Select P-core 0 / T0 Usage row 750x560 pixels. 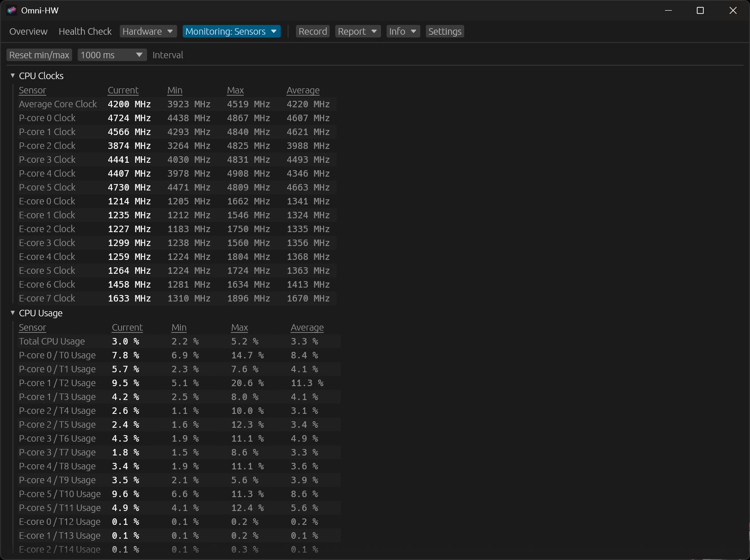tap(179, 355)
